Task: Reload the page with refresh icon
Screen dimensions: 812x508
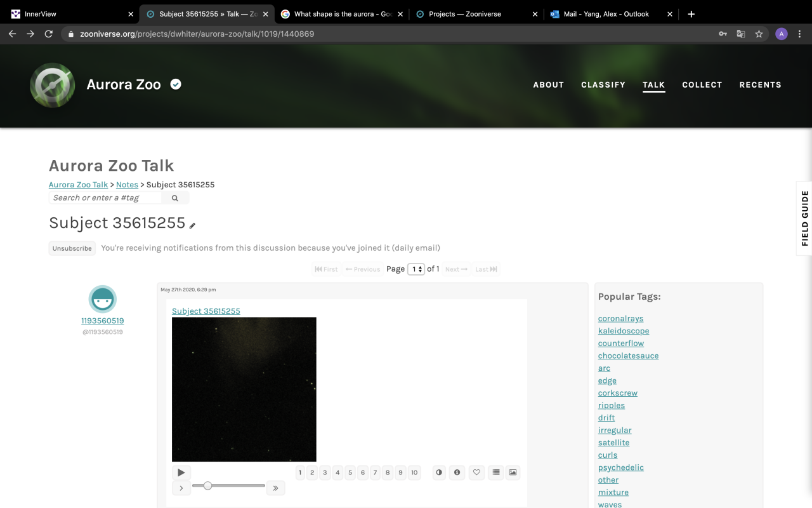Action: tap(48, 34)
